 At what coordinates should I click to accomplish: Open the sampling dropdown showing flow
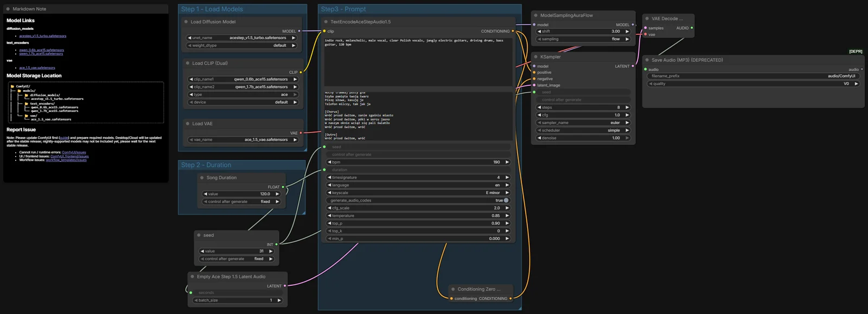click(583, 39)
